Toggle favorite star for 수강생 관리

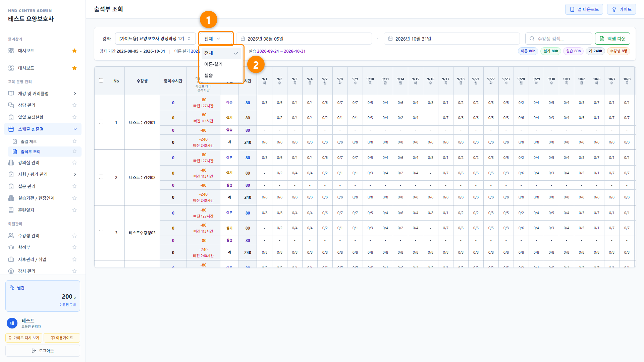pyautogui.click(x=74, y=236)
